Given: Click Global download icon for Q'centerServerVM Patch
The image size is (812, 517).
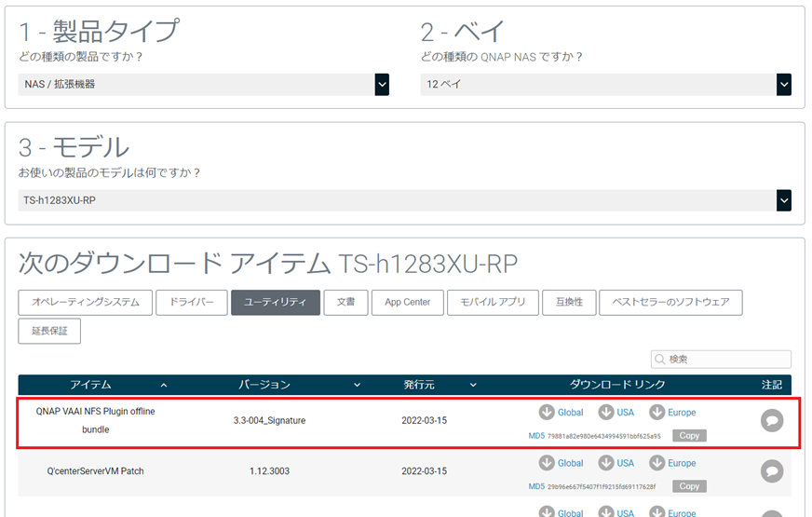Looking at the screenshot, I should (547, 463).
